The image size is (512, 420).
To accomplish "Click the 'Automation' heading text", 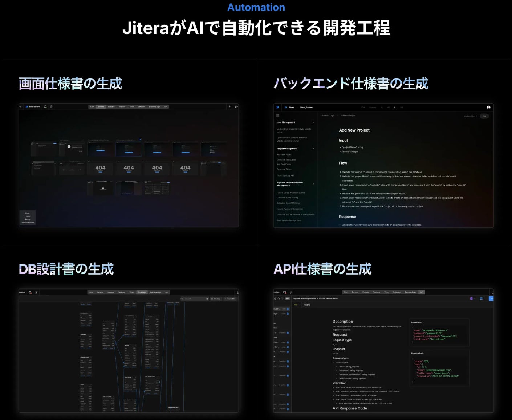I will point(256,7).
